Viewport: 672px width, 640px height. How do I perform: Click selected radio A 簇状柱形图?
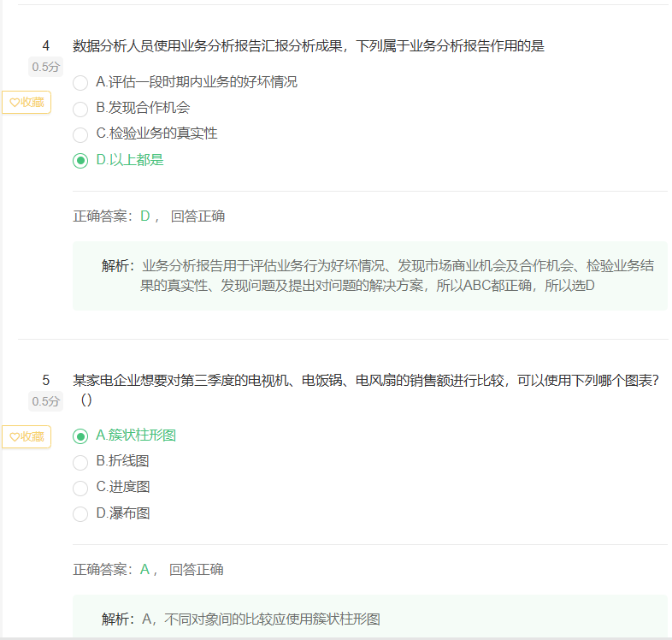pyautogui.click(x=80, y=436)
